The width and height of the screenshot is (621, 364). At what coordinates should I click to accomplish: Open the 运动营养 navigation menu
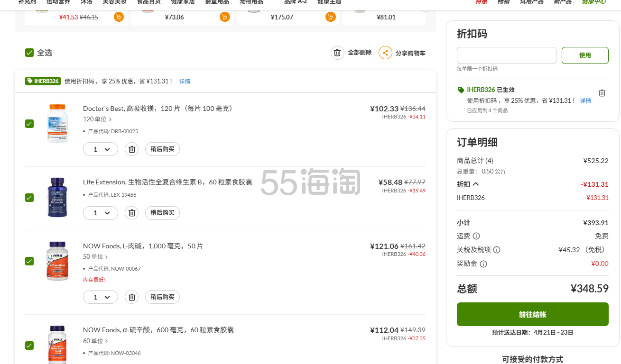[x=58, y=1]
